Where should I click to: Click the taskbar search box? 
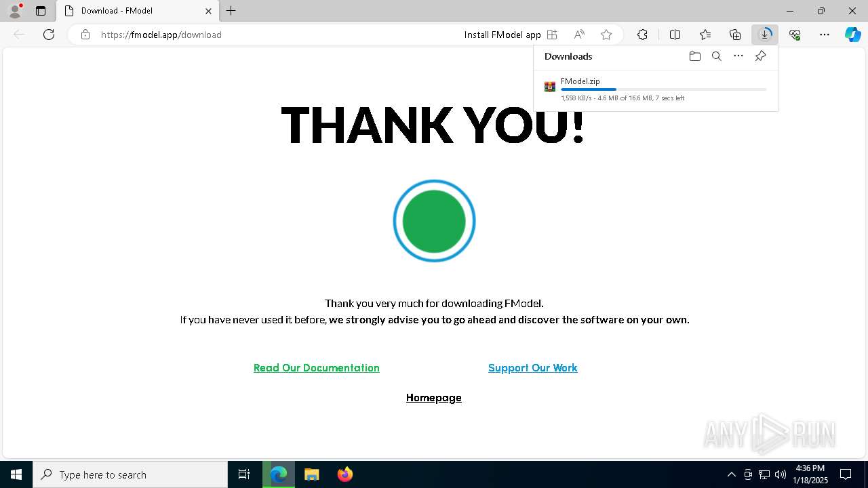130,474
